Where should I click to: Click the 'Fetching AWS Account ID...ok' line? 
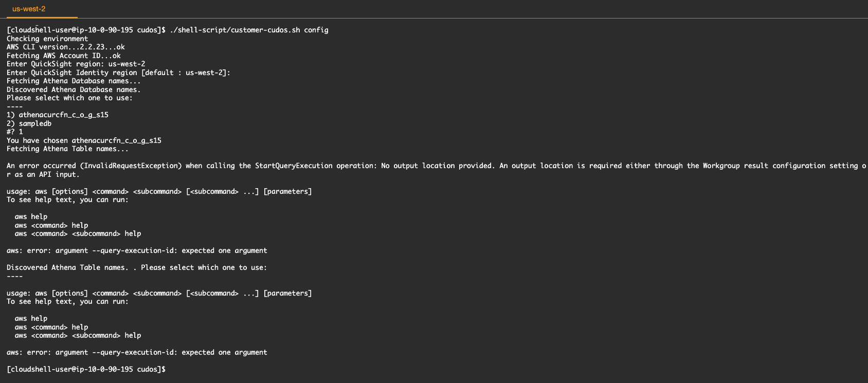(x=64, y=56)
